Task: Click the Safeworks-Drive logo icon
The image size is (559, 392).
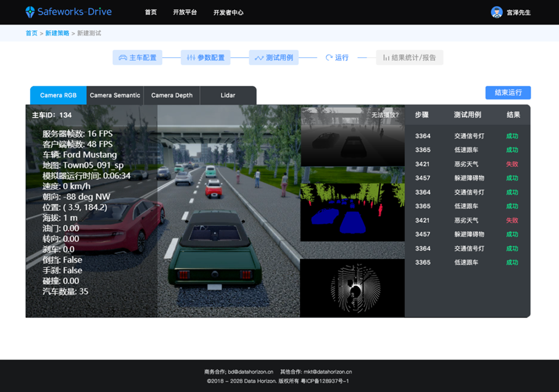Action: [x=30, y=12]
